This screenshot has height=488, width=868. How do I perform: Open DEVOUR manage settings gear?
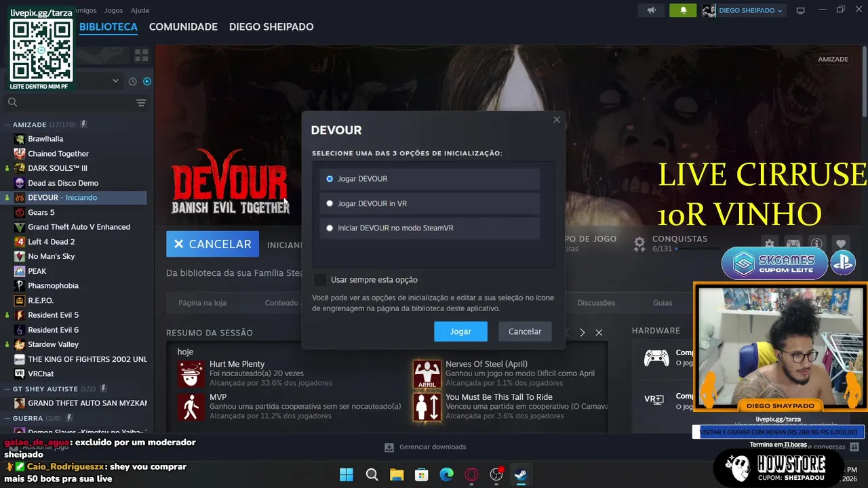769,244
